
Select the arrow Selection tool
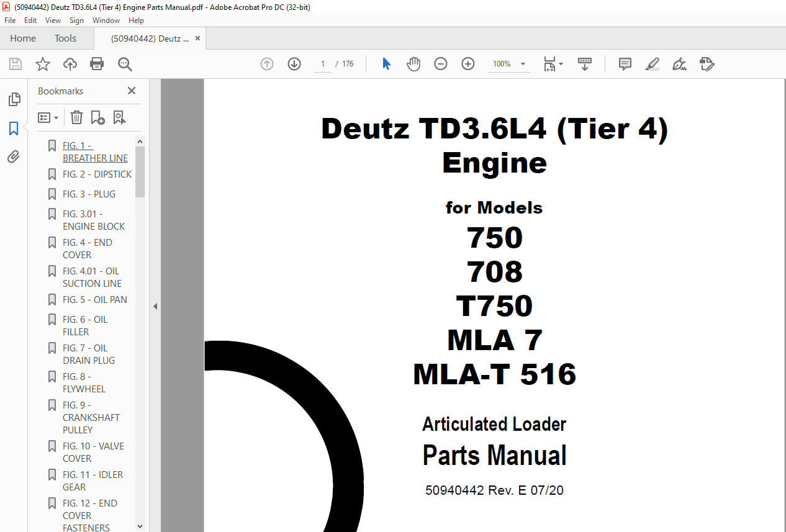pyautogui.click(x=386, y=64)
